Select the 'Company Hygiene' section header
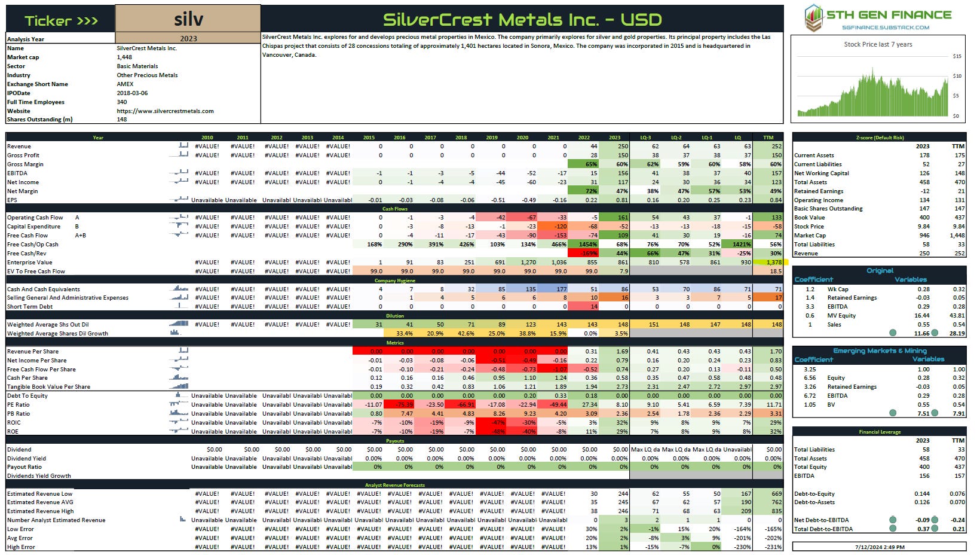This screenshot has height=555, width=980. [394, 280]
